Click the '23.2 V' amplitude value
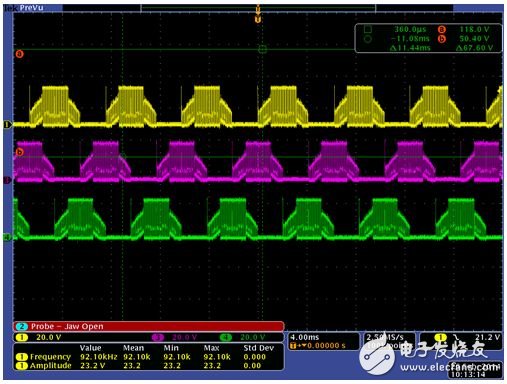 click(x=93, y=366)
